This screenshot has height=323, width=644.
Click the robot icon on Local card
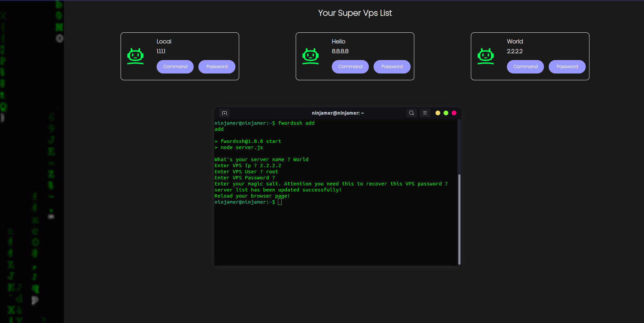click(x=135, y=56)
